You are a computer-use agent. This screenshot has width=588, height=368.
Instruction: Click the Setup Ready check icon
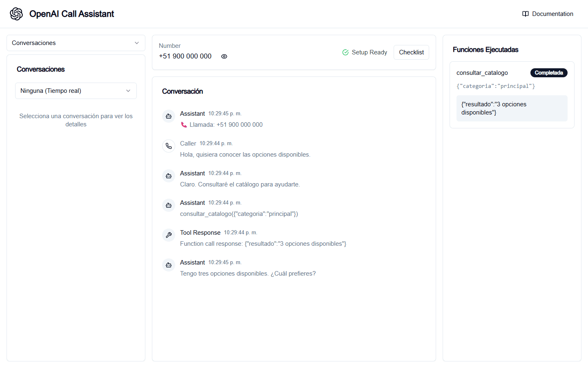[345, 52]
